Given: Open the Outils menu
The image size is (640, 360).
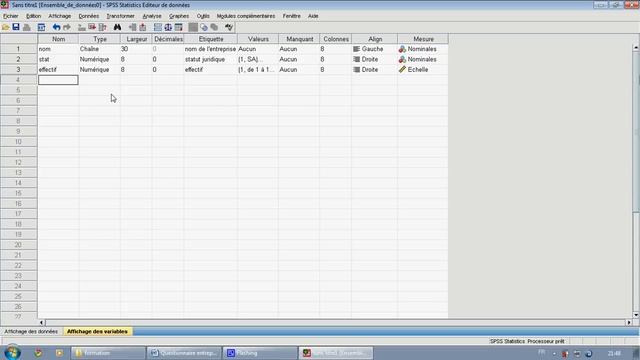Looking at the screenshot, I should click(203, 16).
